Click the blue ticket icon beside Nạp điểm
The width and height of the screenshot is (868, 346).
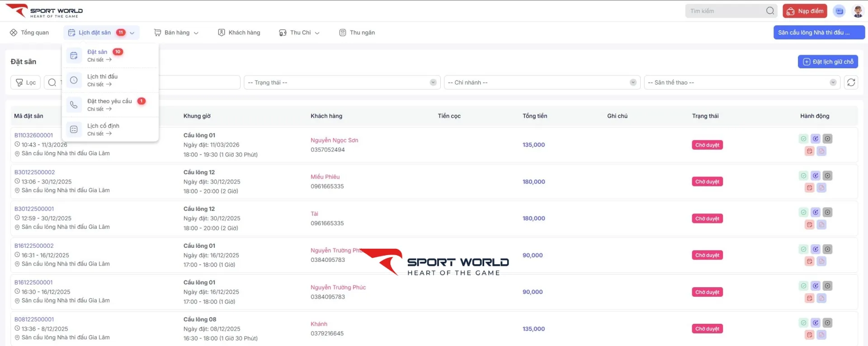839,11
